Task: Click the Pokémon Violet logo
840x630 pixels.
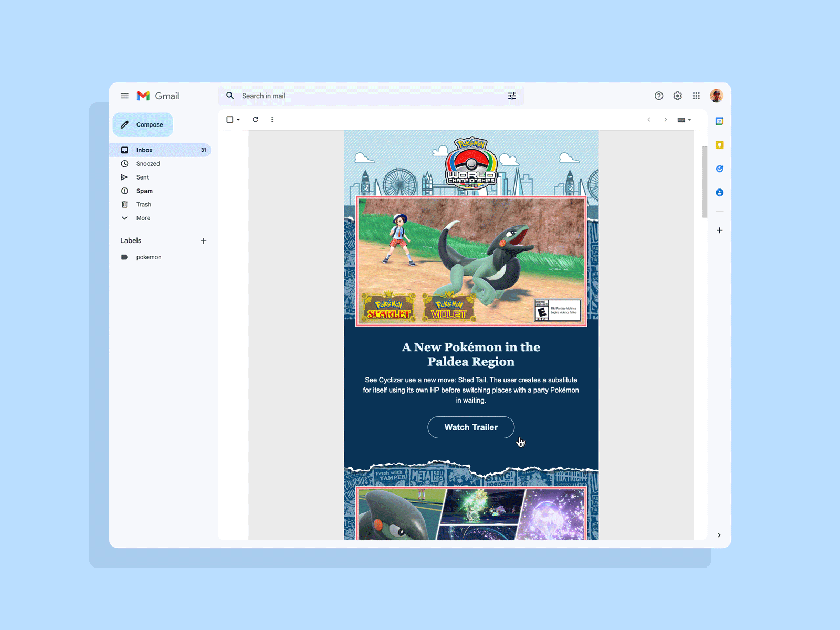Action: pyautogui.click(x=449, y=308)
